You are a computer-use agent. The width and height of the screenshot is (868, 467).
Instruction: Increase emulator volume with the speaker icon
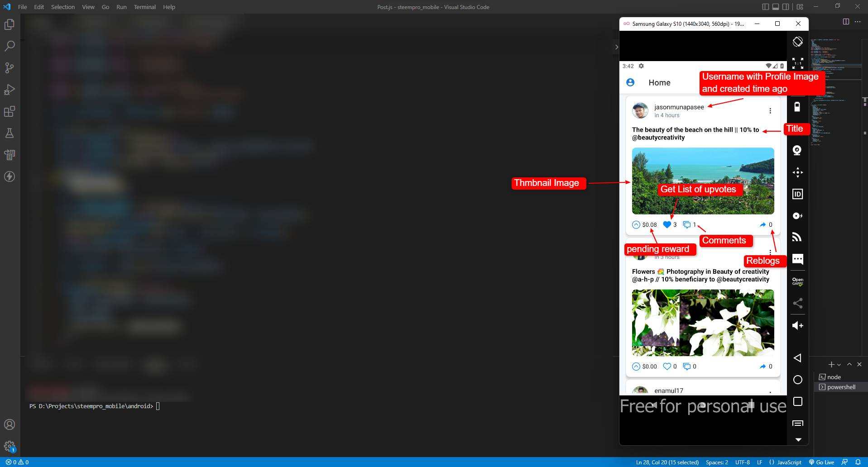coord(798,325)
